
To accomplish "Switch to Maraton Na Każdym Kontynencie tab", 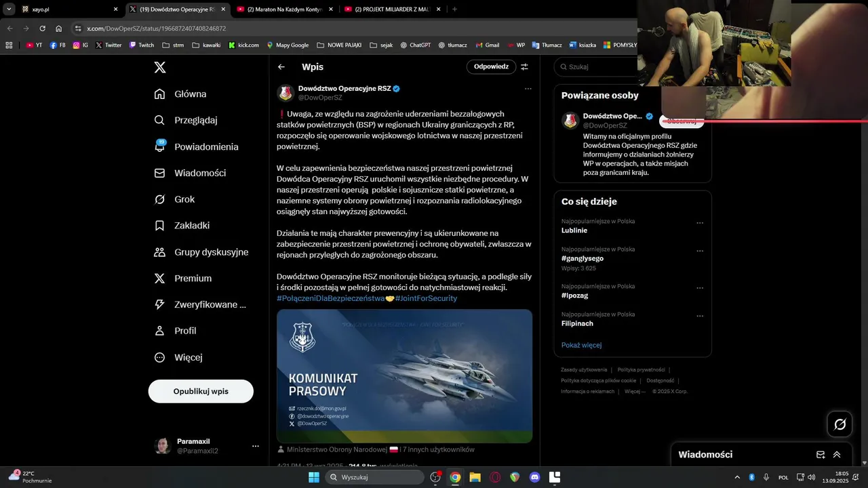I will [x=285, y=9].
